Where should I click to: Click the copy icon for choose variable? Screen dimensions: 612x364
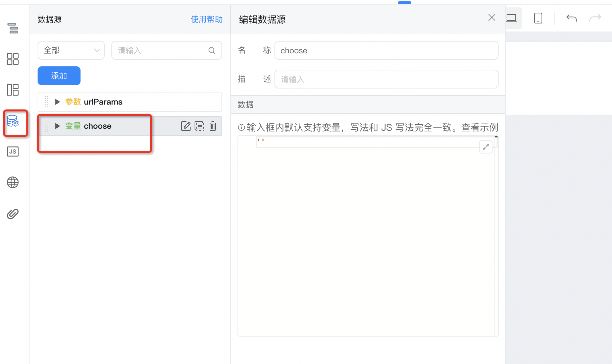[199, 126]
